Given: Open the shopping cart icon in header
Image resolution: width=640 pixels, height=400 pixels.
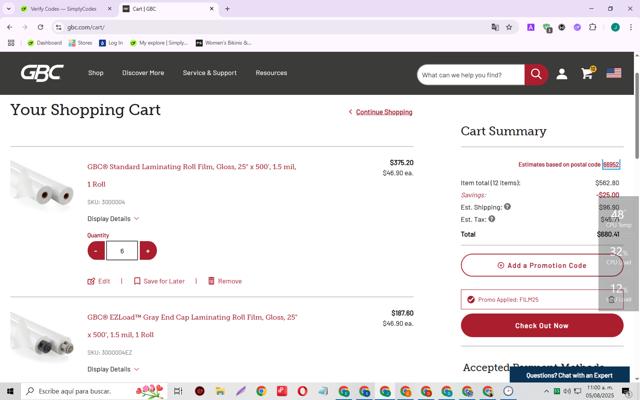Looking at the screenshot, I should [588, 73].
